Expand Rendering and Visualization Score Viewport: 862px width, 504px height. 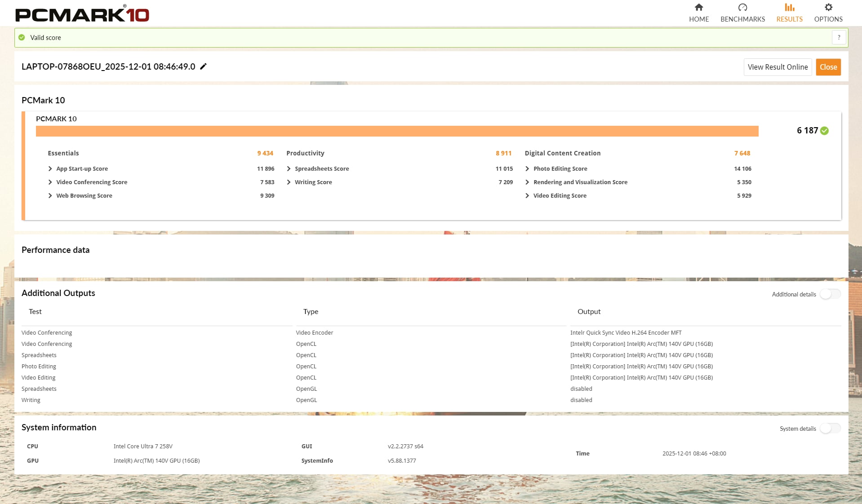point(527,182)
